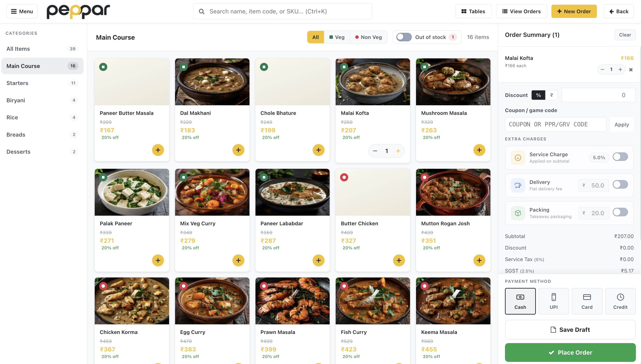This screenshot has width=641, height=364.
Task: Select Biryani category
Action: [x=42, y=100]
